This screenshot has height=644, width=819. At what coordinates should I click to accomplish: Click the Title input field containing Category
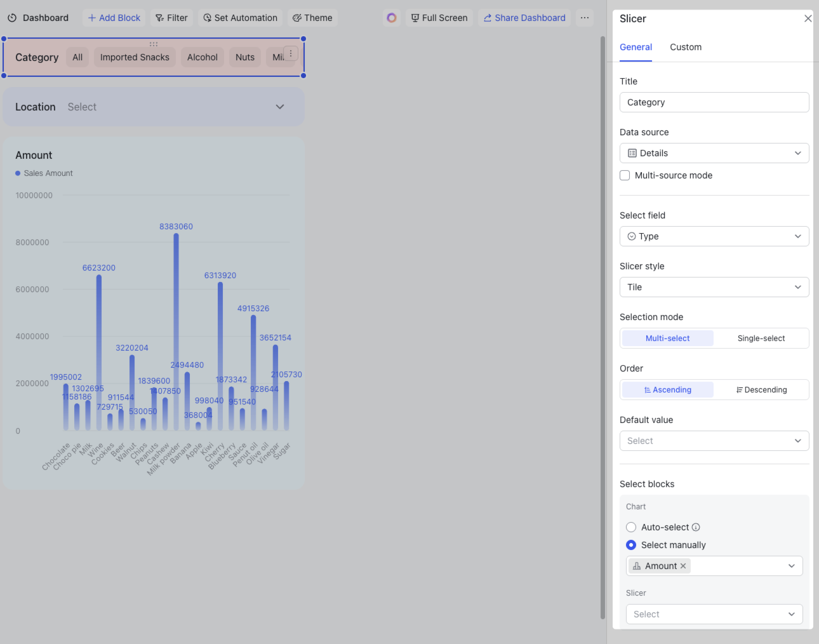[x=714, y=102]
